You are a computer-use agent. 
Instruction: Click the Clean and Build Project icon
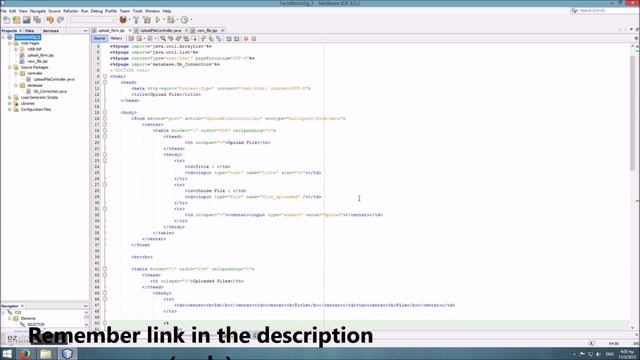(x=147, y=20)
